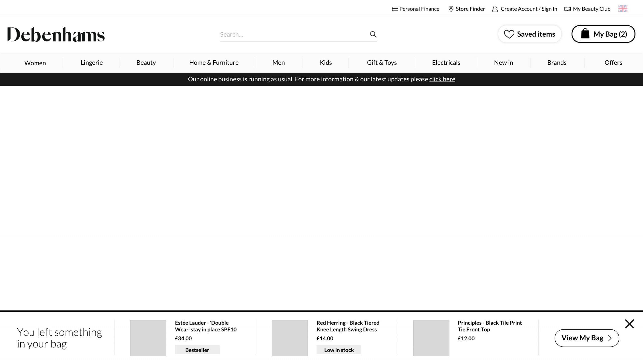Click the person icon beside Create Account
This screenshot has height=364, width=643.
coord(495,9)
